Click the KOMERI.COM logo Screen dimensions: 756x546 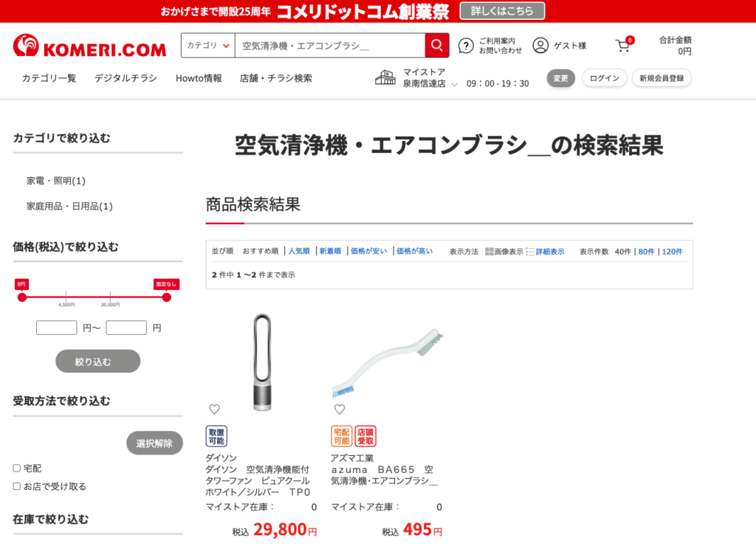coord(89,45)
